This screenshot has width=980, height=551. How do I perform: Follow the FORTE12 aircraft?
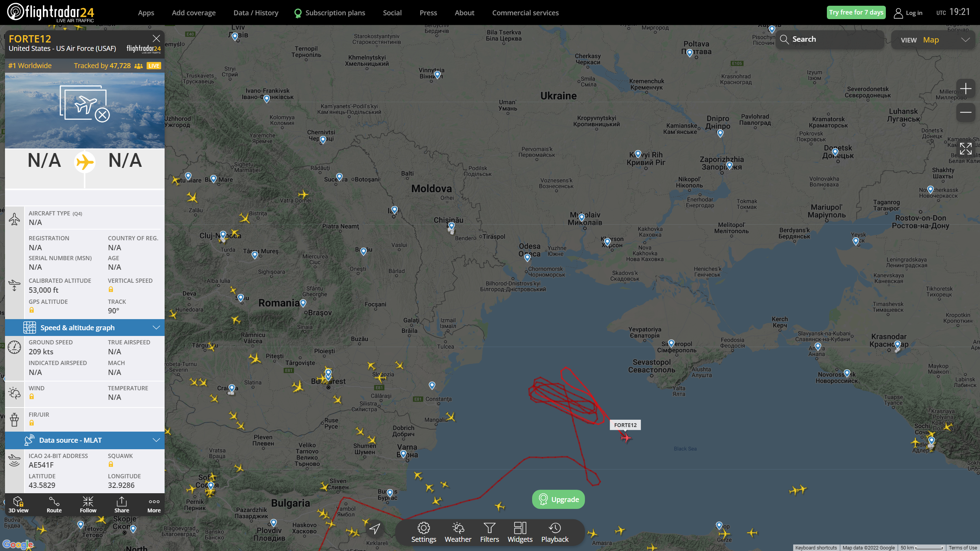(x=88, y=504)
